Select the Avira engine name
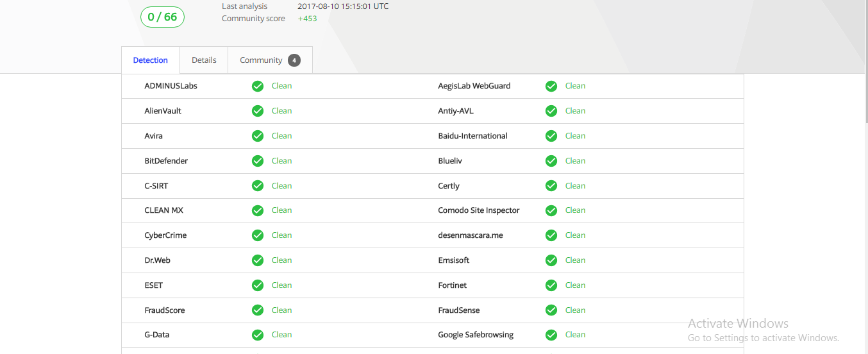868x354 pixels. 154,136
